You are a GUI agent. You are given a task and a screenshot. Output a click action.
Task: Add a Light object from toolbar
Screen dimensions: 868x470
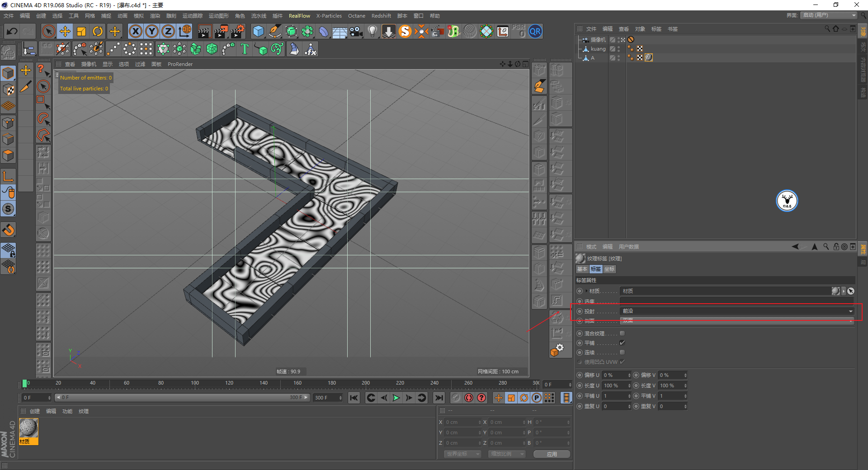click(x=372, y=31)
